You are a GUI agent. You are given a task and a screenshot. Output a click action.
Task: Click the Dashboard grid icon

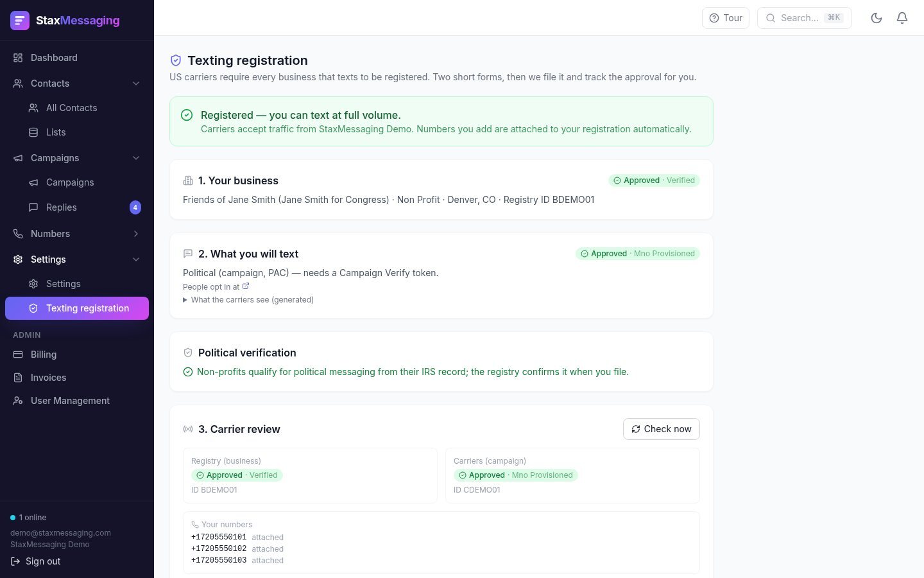pyautogui.click(x=18, y=58)
